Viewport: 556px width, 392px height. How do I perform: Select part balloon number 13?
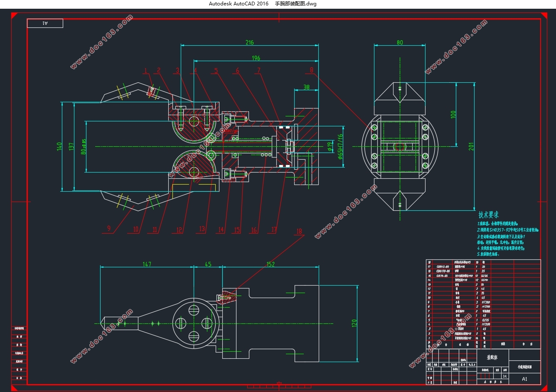point(202,229)
